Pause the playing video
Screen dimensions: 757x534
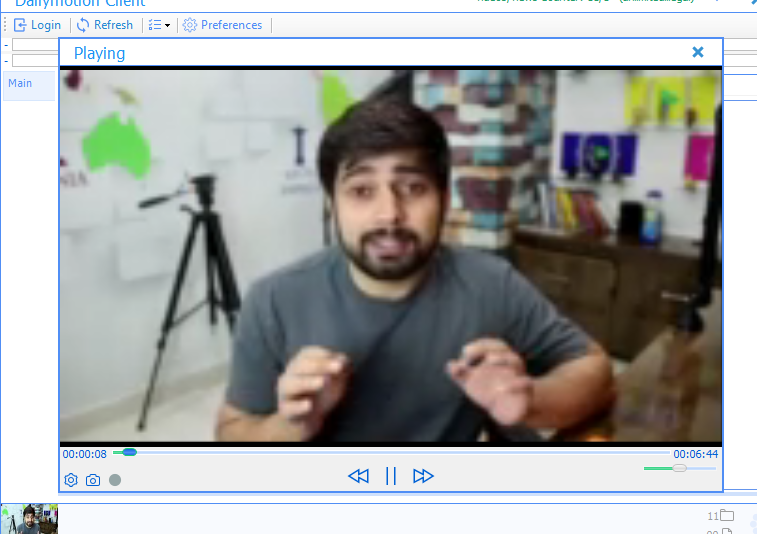pos(391,476)
